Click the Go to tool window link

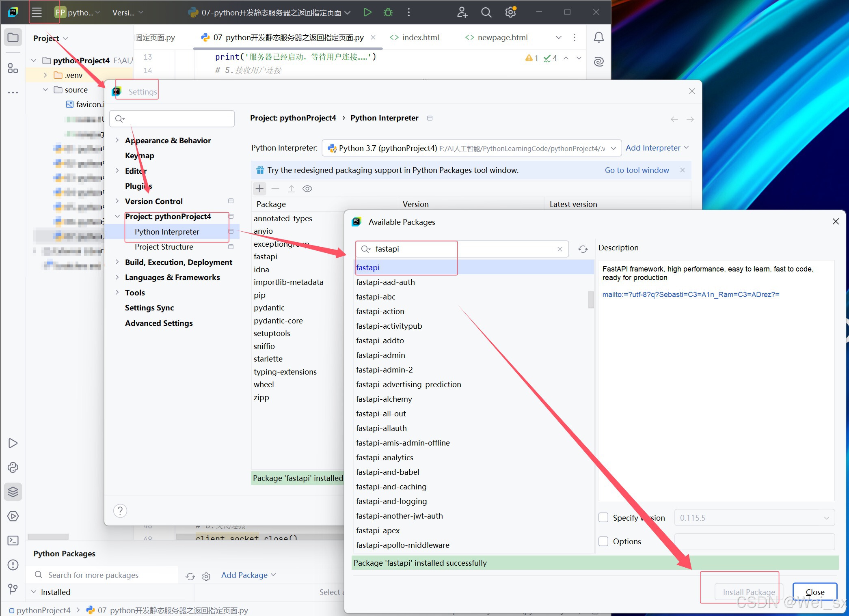pos(637,170)
